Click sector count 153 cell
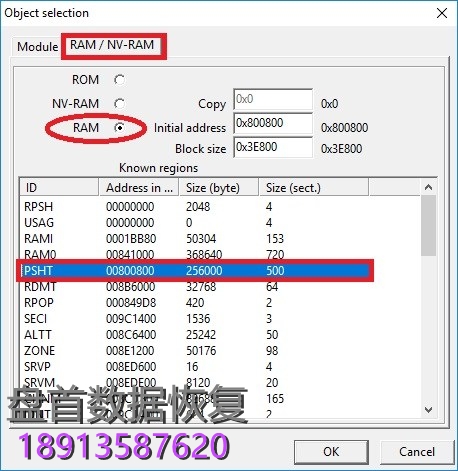458x471 pixels. (x=275, y=239)
